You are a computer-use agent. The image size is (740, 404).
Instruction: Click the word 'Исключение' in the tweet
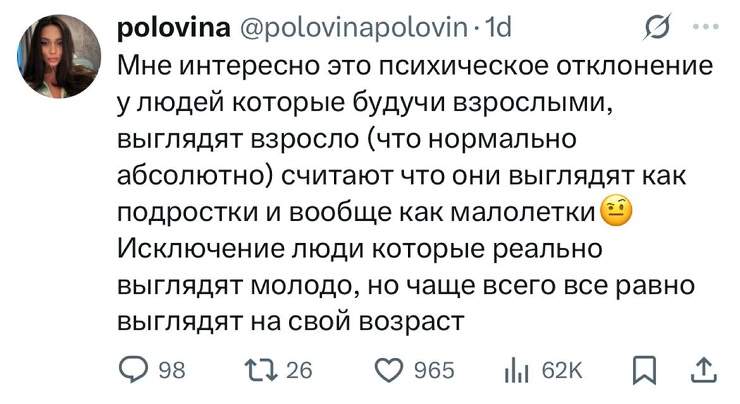[202, 249]
